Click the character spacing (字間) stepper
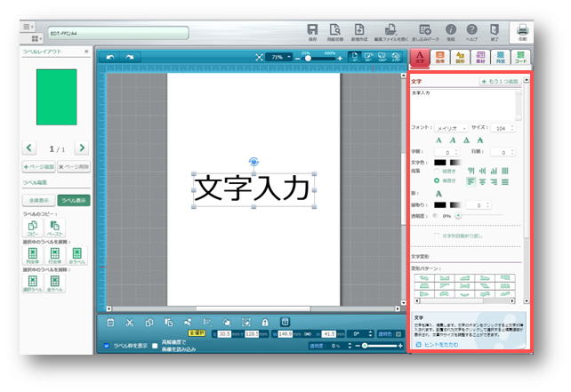Screen dimensions: 571x392 pyautogui.click(x=456, y=152)
